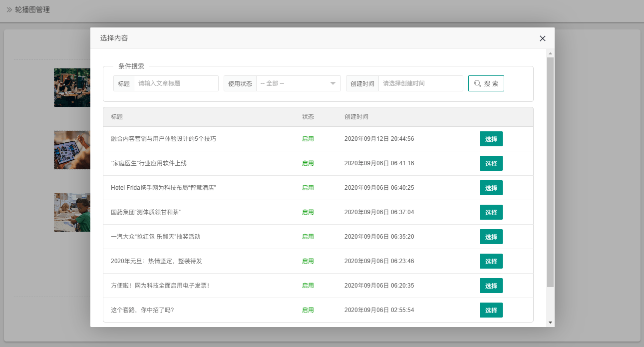The width and height of the screenshot is (644, 347).
Task: Select the "家庭医生" 行业应用软件上线 row
Action: pyautogui.click(x=491, y=163)
